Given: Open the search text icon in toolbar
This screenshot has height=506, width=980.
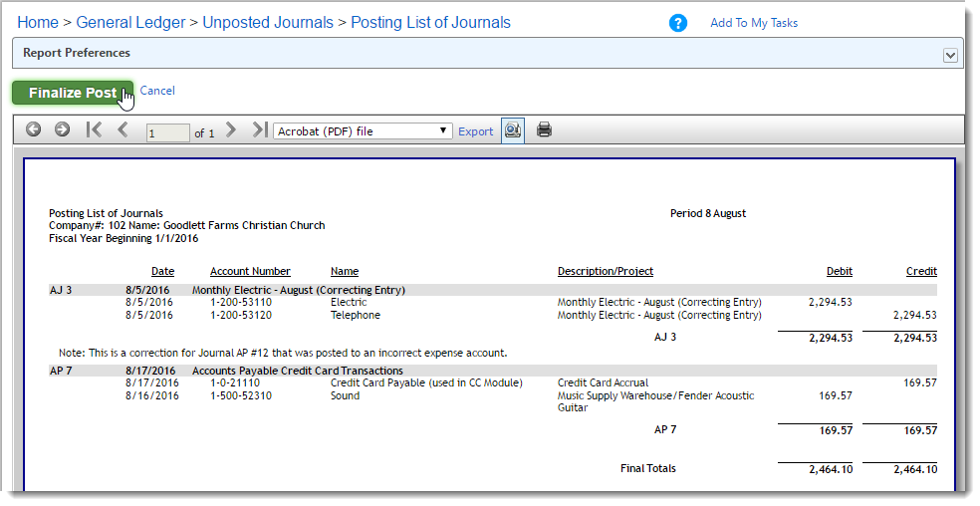Looking at the screenshot, I should point(513,130).
